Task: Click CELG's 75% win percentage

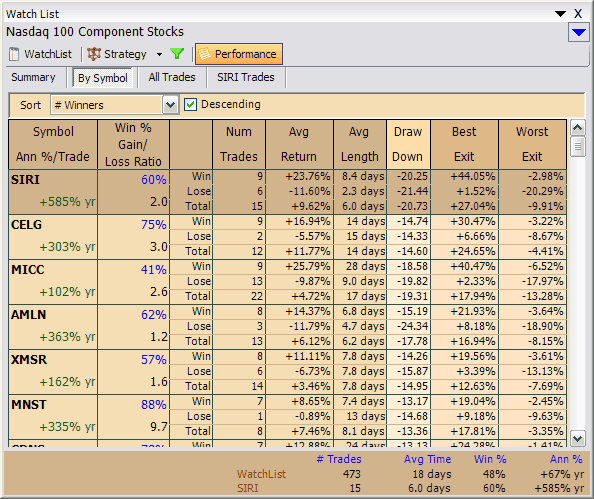Action: point(153,224)
